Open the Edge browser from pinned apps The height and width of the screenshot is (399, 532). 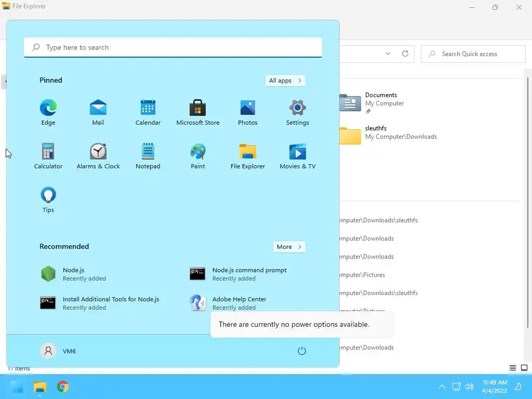48,112
